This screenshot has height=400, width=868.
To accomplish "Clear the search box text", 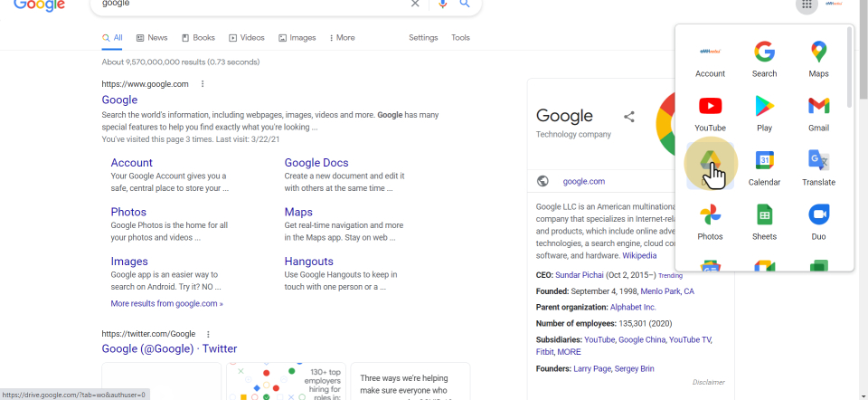I will (x=415, y=4).
